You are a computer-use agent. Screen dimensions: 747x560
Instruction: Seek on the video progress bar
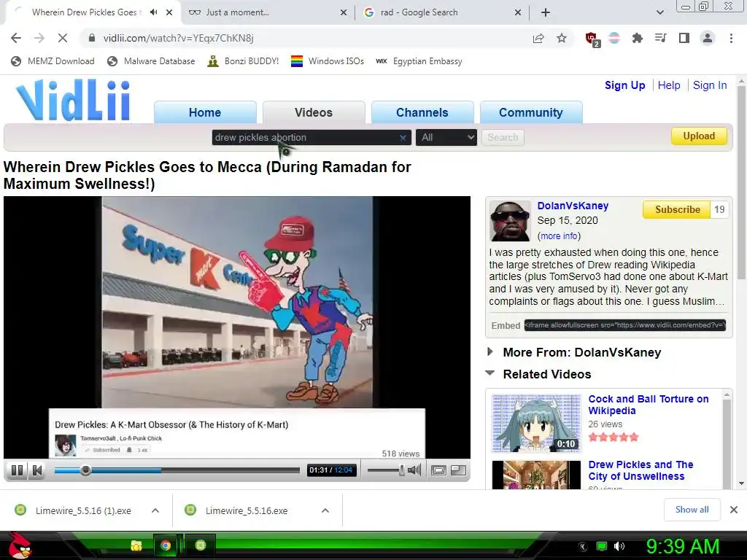177,470
